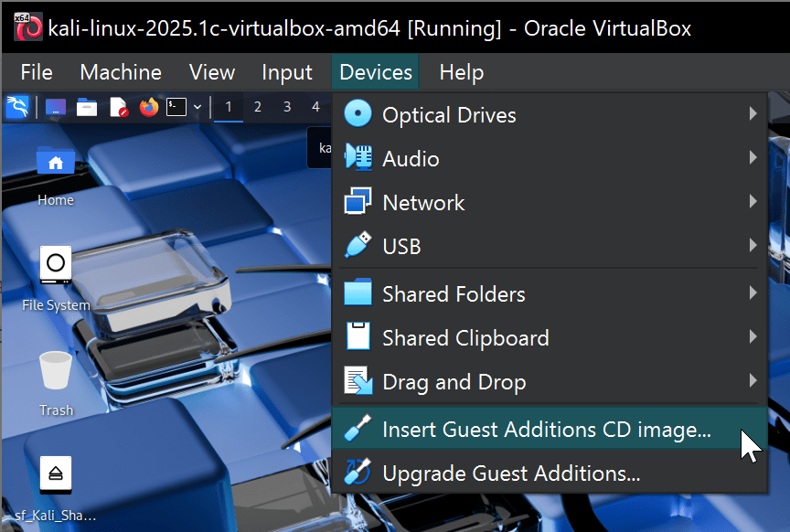Select the sf_Kali_Sha... desktop icon

point(56,489)
